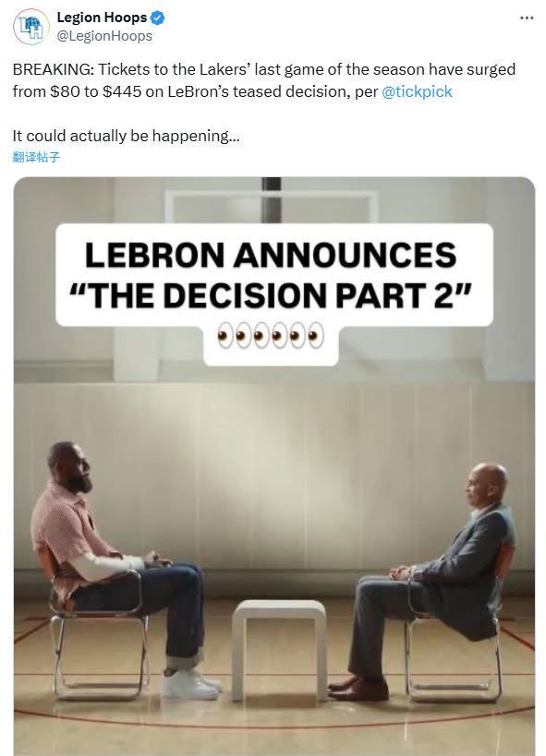The width and height of the screenshot is (546, 756).
Task: Select the BREAKING tweet text
Action: [264, 80]
